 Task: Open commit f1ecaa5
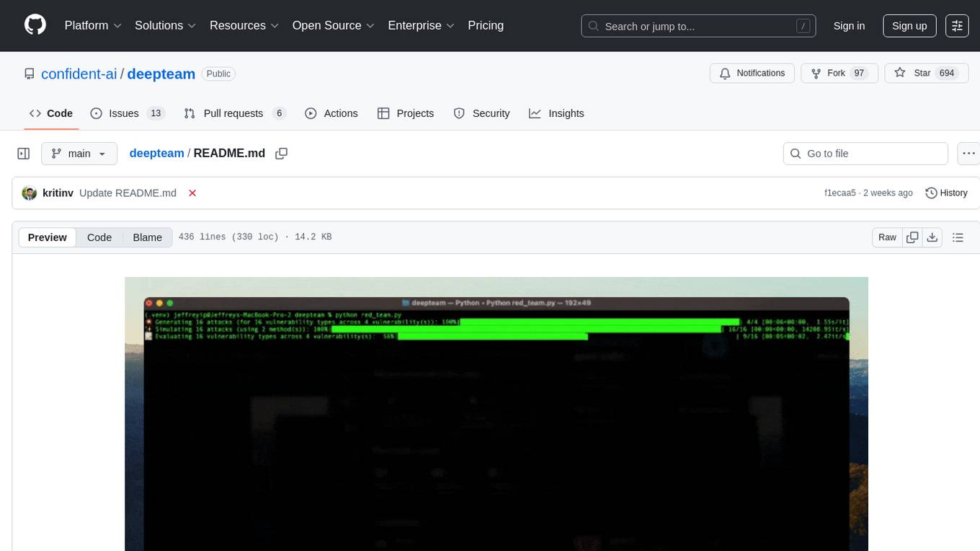840,193
